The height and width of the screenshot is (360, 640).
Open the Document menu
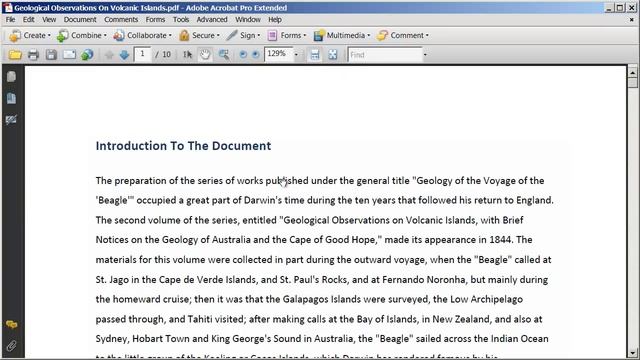point(80,20)
